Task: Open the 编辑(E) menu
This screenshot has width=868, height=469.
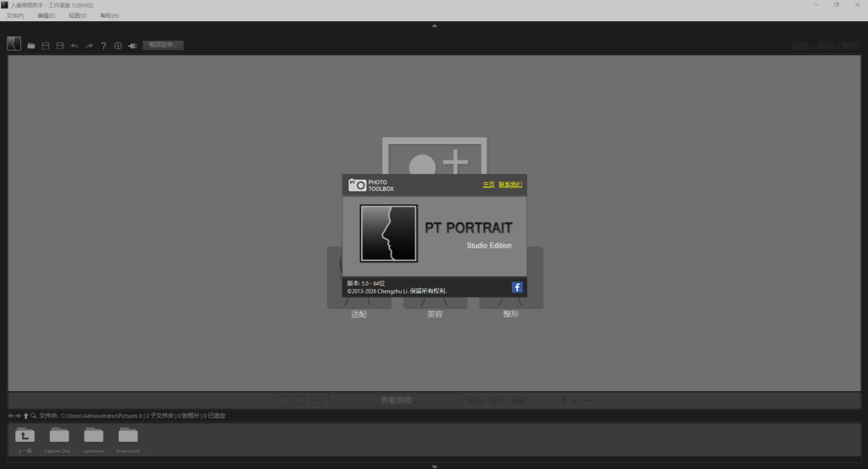Action: (46, 15)
